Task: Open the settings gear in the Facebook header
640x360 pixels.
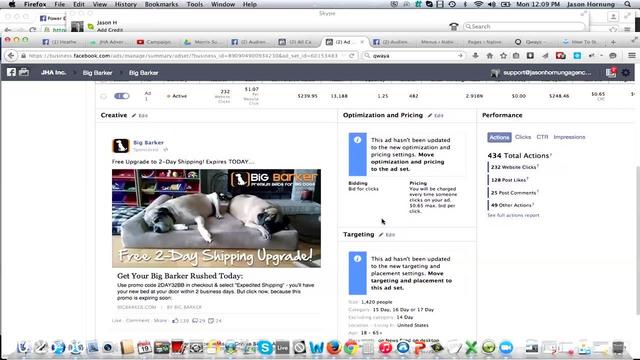Action: click(626, 73)
